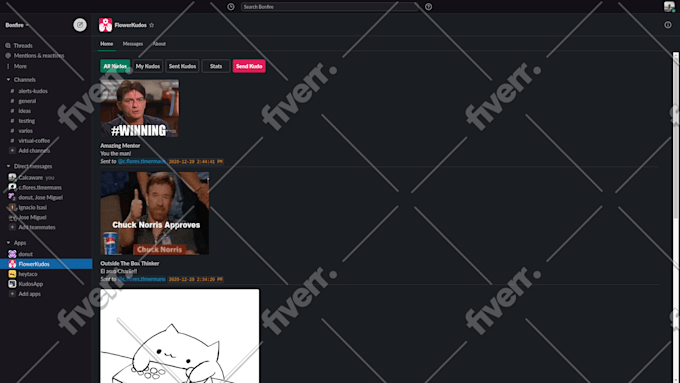Image resolution: width=680 pixels, height=383 pixels.
Task: Star the FlowerKudos app
Action: click(x=151, y=25)
